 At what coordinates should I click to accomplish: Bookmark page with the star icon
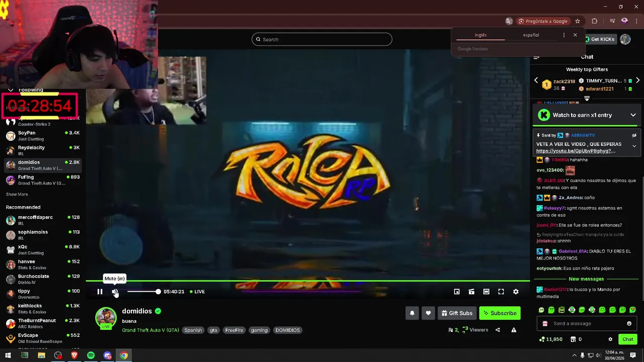(578, 21)
